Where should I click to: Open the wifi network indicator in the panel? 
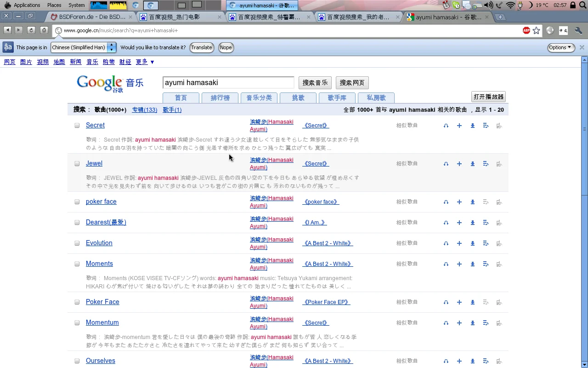point(510,5)
